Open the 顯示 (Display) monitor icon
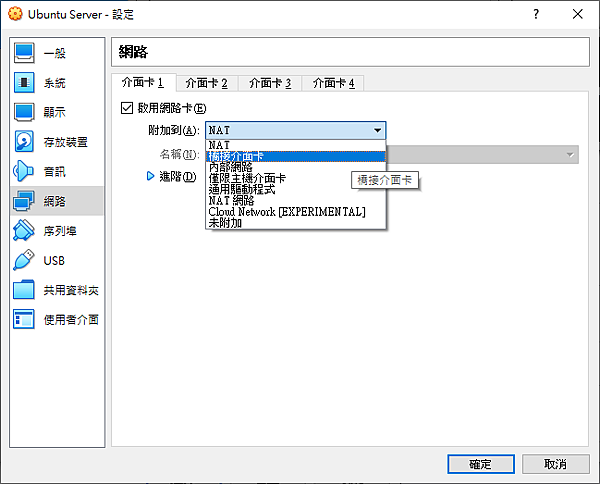The width and height of the screenshot is (600, 484). [x=24, y=112]
